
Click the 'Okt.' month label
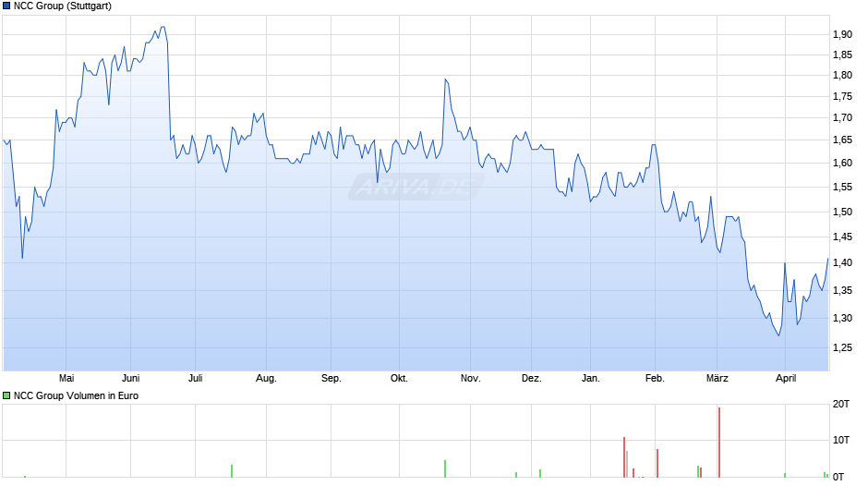pos(399,378)
